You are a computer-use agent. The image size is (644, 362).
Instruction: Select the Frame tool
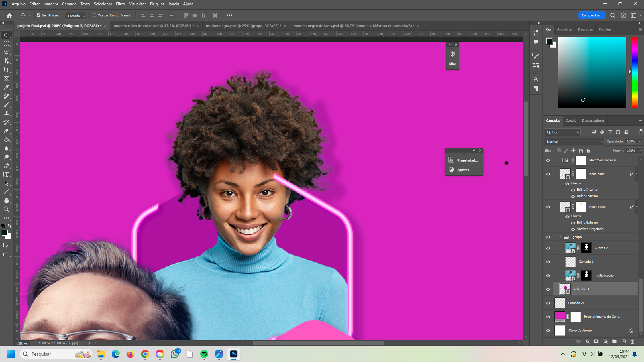pyautogui.click(x=6, y=78)
